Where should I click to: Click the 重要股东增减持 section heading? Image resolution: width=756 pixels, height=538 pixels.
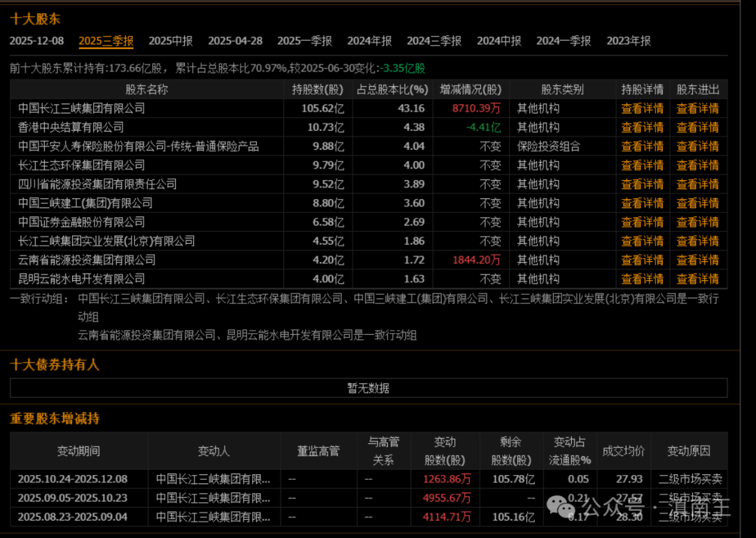pos(55,418)
